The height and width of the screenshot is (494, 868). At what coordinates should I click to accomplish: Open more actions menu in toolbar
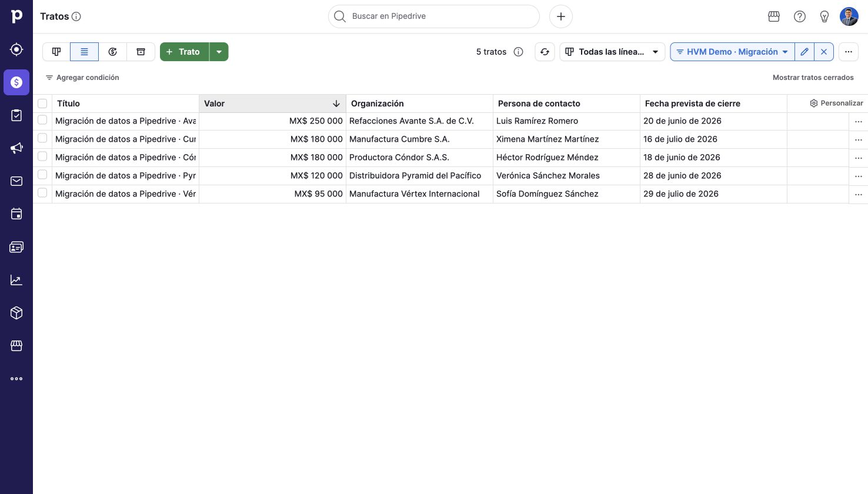[x=849, y=52]
